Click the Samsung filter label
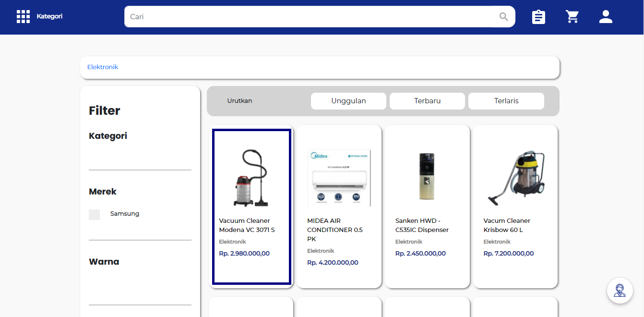Image resolution: width=644 pixels, height=317 pixels. [125, 214]
